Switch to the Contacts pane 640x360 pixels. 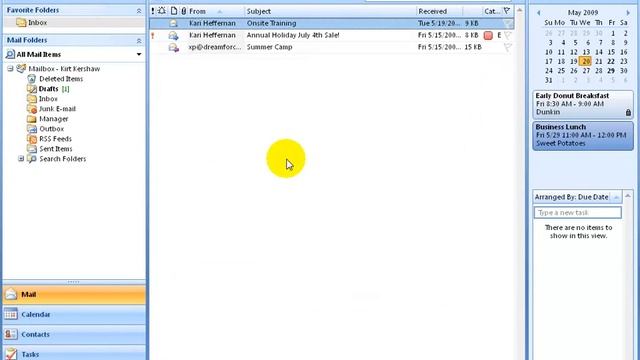[74, 334]
